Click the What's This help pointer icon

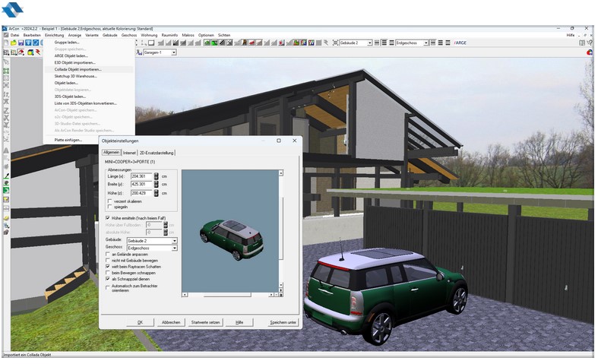[x=590, y=43]
